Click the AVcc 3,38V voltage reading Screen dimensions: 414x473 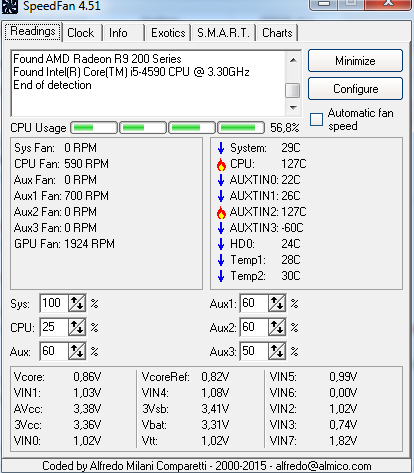pyautogui.click(x=57, y=409)
